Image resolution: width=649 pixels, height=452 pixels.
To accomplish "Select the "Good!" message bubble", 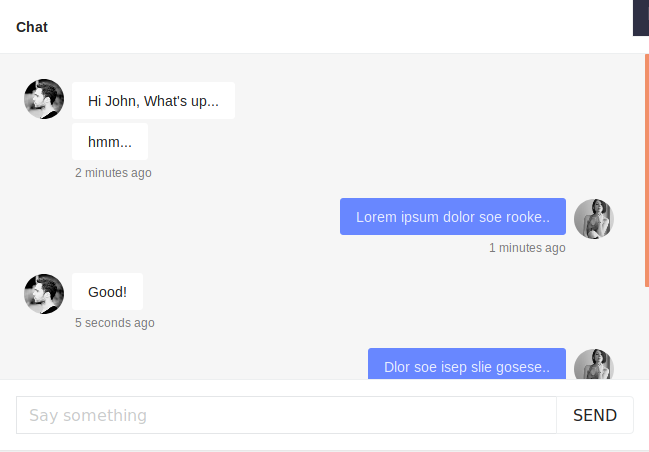I will pos(107,292).
